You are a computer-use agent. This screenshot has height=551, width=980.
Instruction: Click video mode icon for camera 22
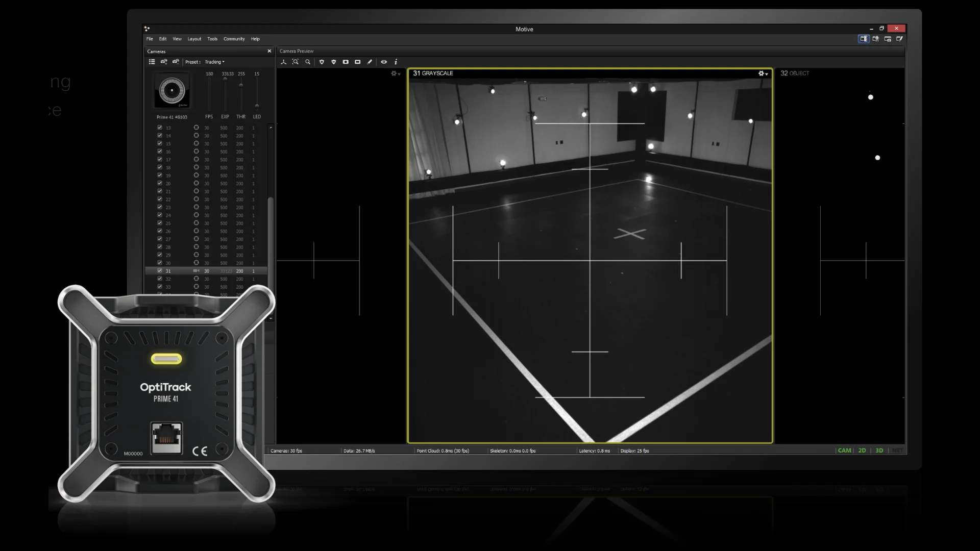[196, 199]
